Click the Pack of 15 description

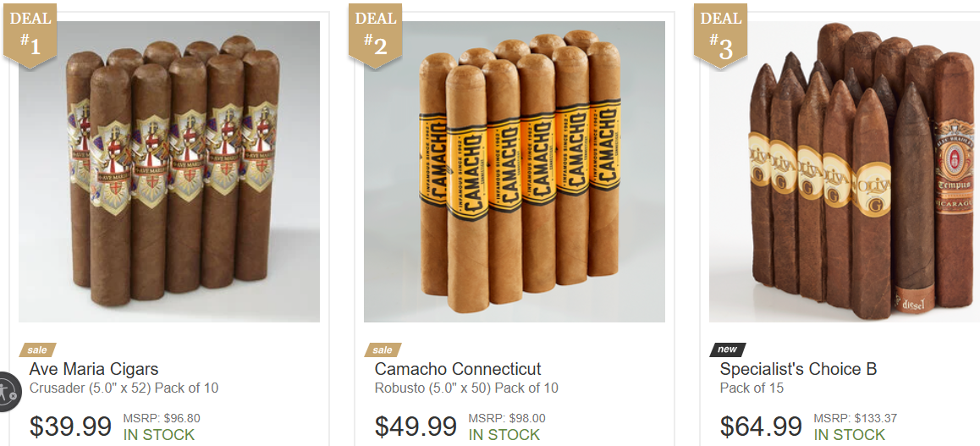coord(752,388)
